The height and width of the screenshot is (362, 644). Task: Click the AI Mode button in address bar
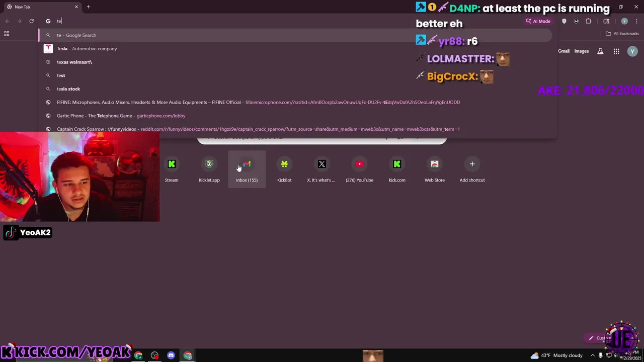(538, 21)
